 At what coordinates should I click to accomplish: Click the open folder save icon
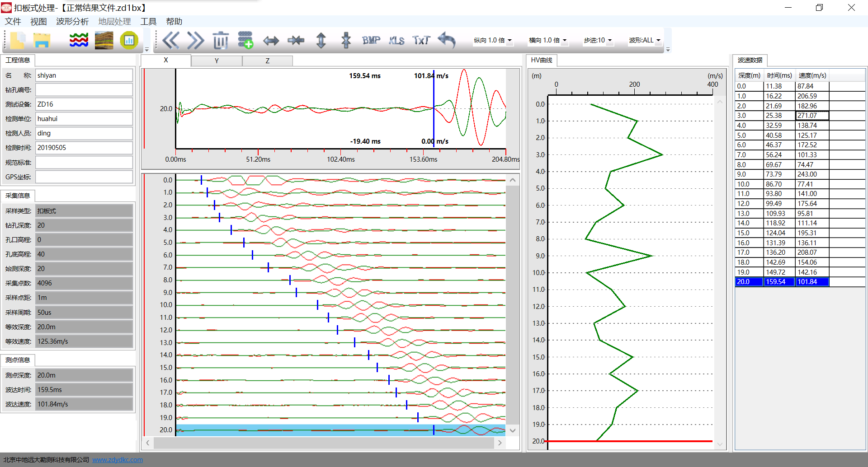[x=42, y=41]
